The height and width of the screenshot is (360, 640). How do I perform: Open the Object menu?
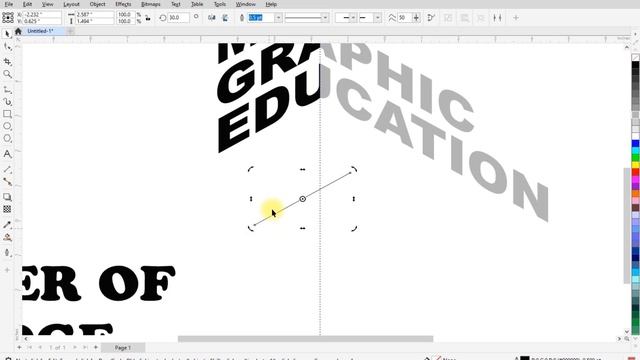click(x=98, y=4)
